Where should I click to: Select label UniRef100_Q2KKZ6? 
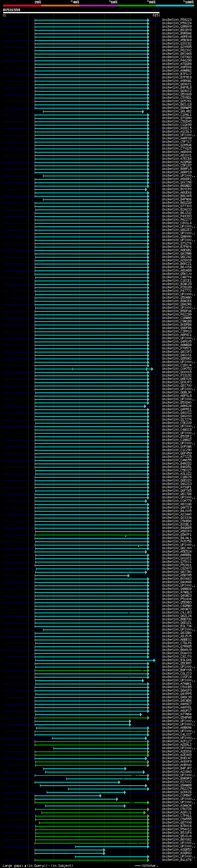[x=177, y=792]
